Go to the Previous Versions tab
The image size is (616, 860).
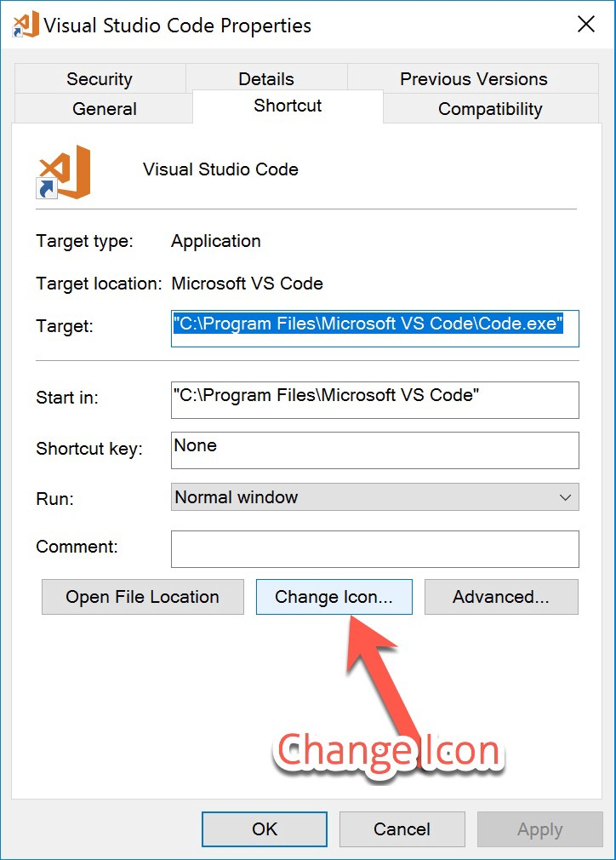pyautogui.click(x=474, y=79)
